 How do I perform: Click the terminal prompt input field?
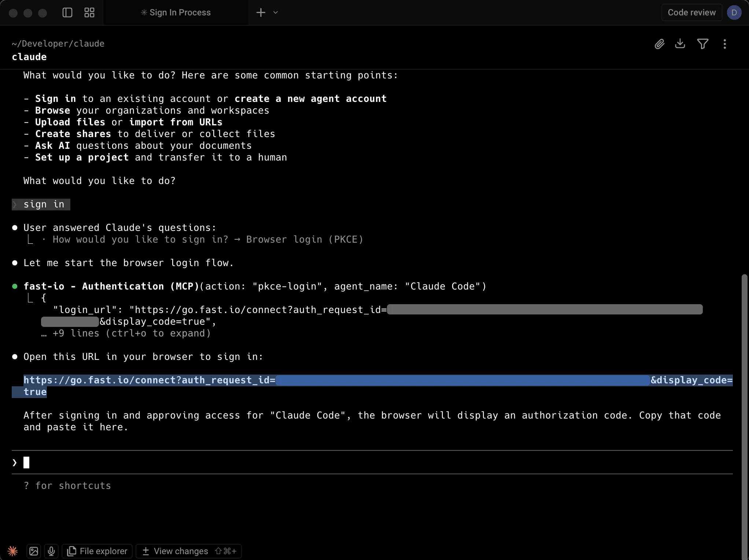point(366,463)
